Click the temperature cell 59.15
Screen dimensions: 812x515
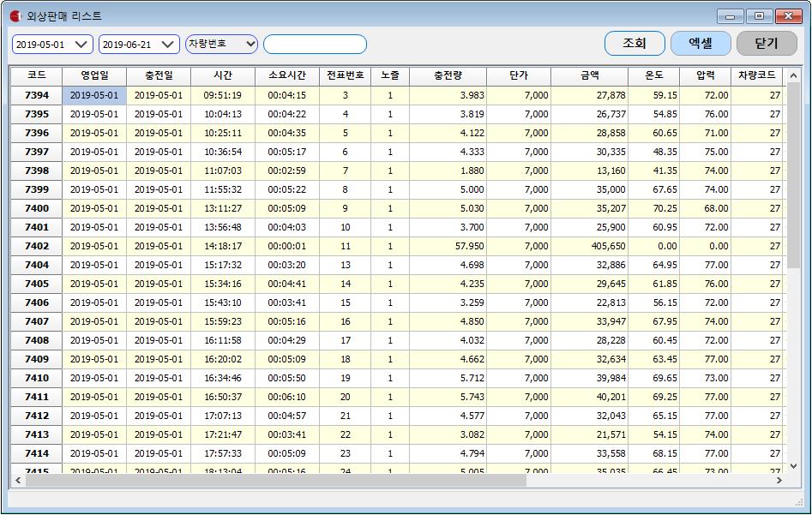pyautogui.click(x=653, y=95)
